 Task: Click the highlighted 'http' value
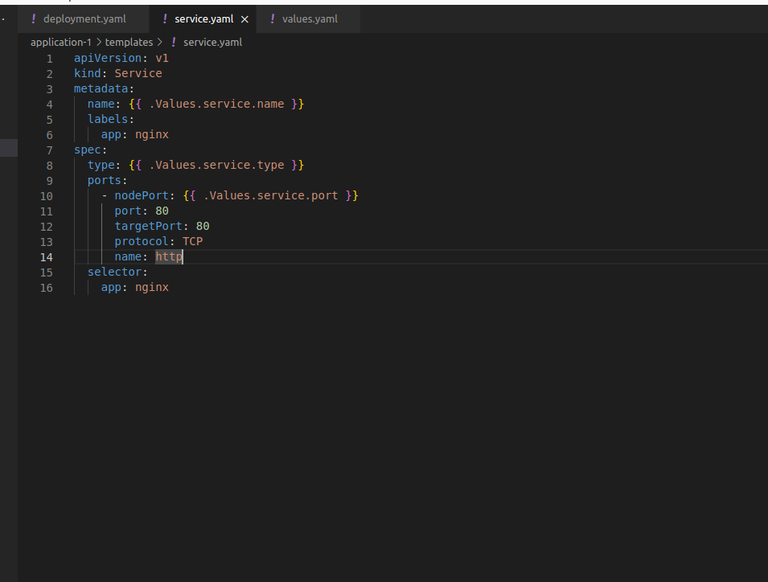pyautogui.click(x=169, y=257)
